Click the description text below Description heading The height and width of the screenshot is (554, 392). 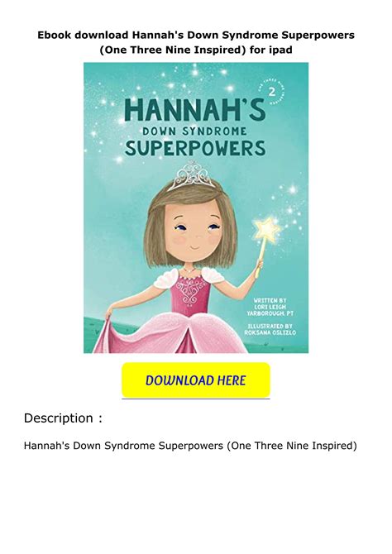coord(190,446)
